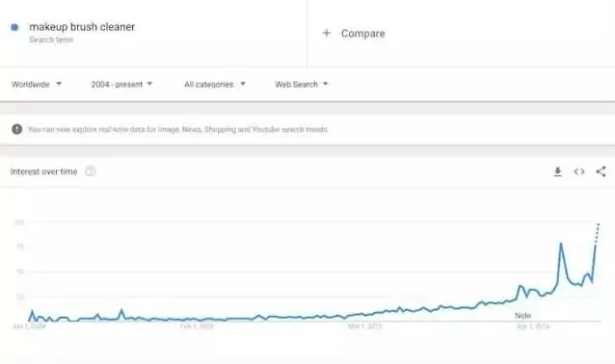Screen dimensions: 615x364
Task: Open the 2004 - present time range dropdown
Action: coord(121,84)
